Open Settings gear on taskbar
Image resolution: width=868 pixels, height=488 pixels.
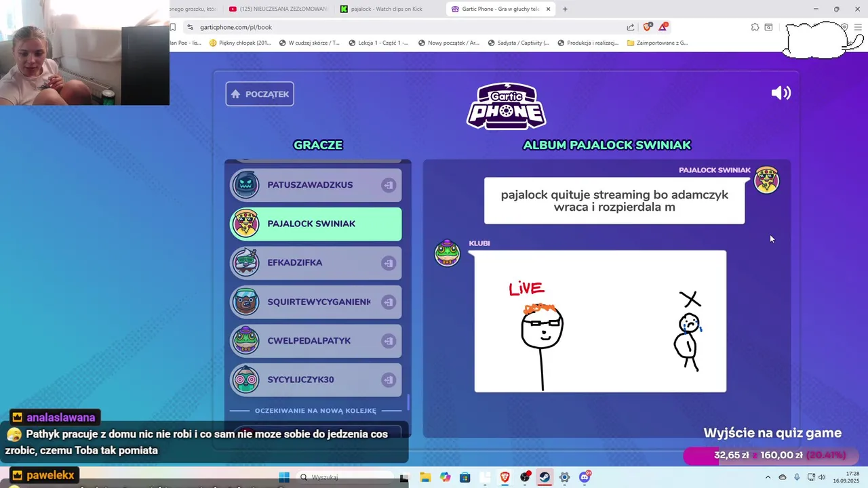pyautogui.click(x=564, y=477)
